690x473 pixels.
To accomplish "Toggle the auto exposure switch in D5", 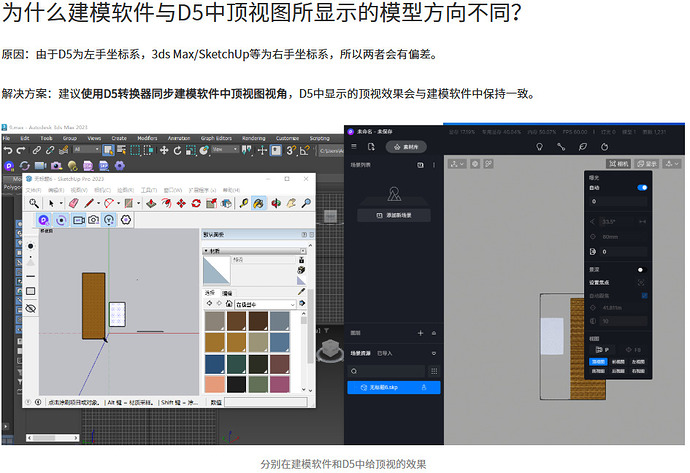I will click(642, 187).
